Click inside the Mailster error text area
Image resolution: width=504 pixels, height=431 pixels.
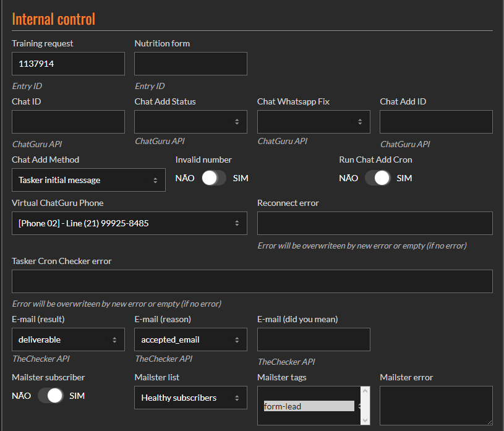[x=436, y=405]
